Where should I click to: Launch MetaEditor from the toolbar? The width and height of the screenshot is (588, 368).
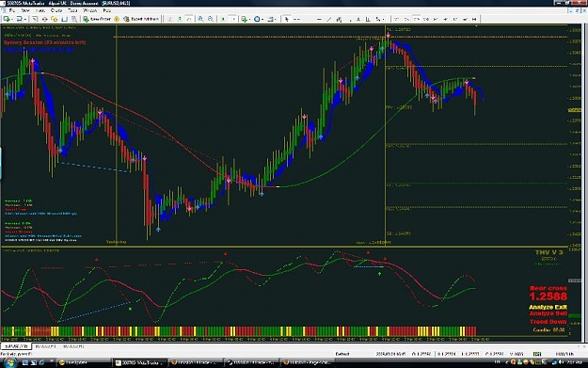(x=117, y=19)
